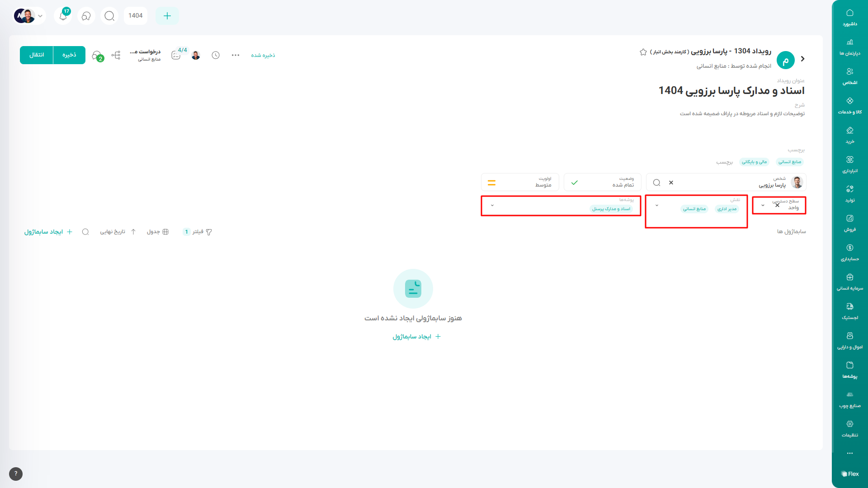Open the three dots more menu
This screenshot has height=488, width=868.
(236, 55)
